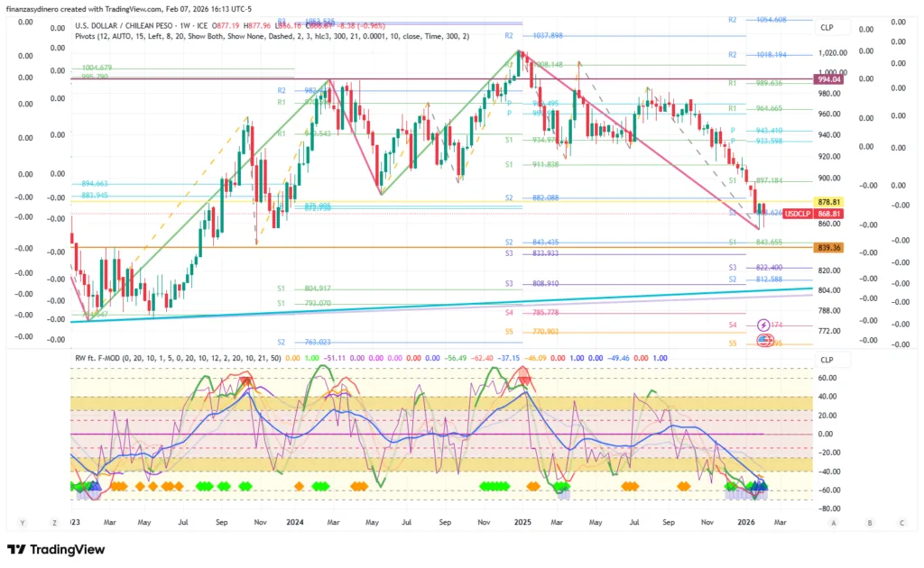Click the circled B icon at bottom right

[868, 522]
